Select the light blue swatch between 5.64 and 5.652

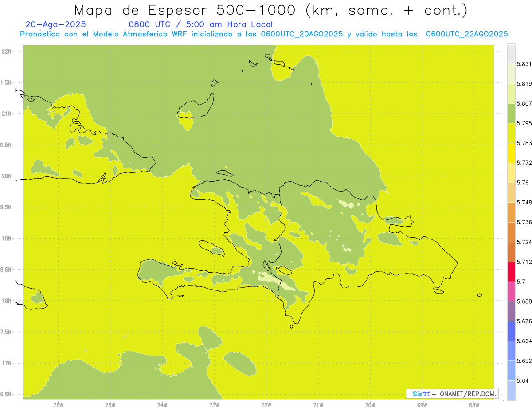coord(511,371)
